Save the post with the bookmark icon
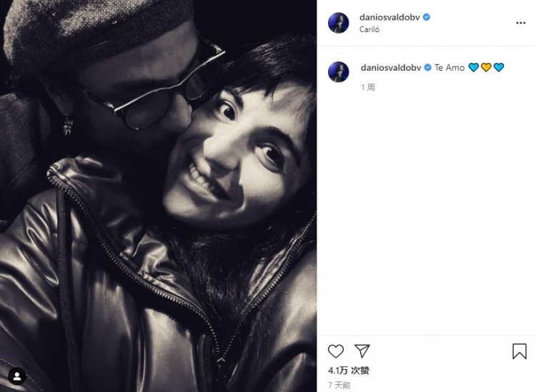 click(x=520, y=351)
